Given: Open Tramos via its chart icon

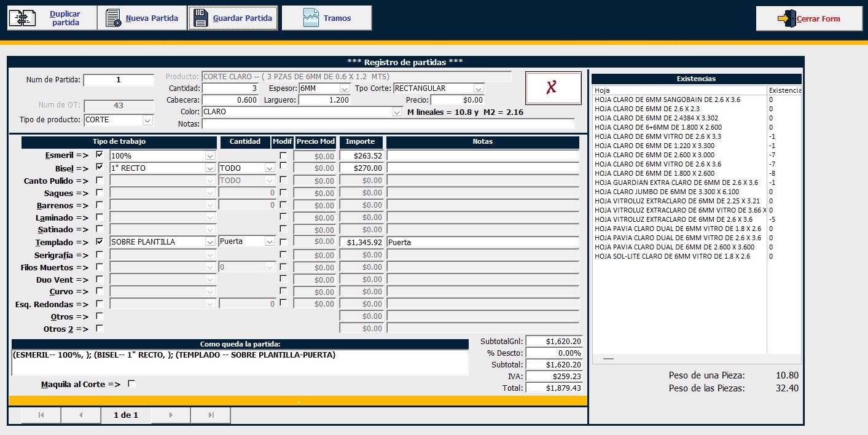Looking at the screenshot, I should tap(311, 18).
